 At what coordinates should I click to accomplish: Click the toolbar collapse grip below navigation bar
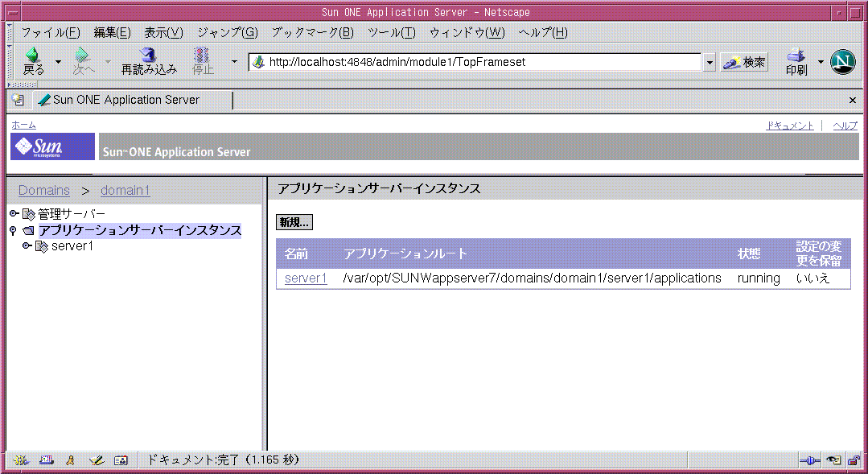[x=23, y=84]
